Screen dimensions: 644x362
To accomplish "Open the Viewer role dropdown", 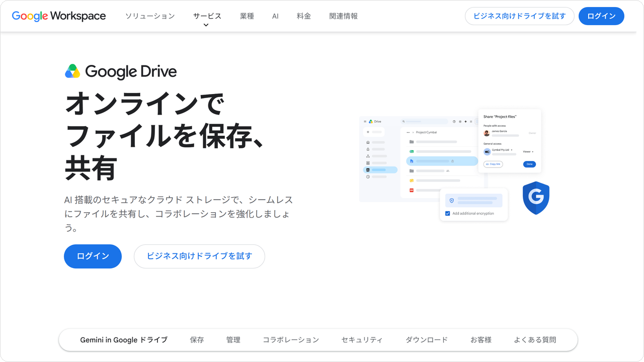I will [528, 151].
